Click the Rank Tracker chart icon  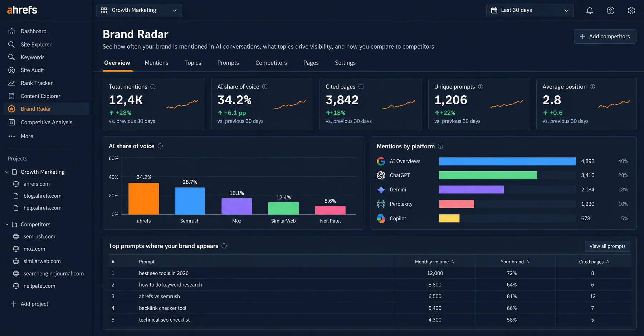pyautogui.click(x=11, y=83)
